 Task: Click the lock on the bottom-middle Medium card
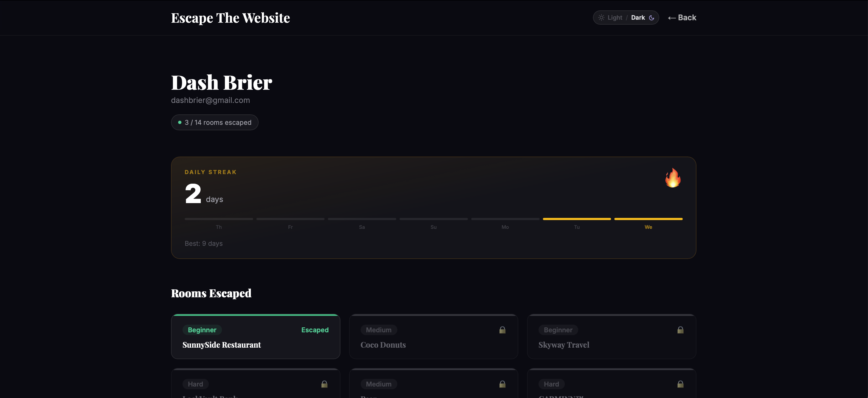[502, 384]
